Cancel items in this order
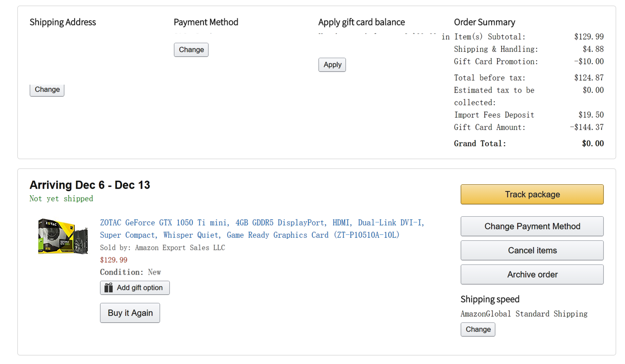Image resolution: width=625 pixels, height=364 pixels. click(x=532, y=250)
